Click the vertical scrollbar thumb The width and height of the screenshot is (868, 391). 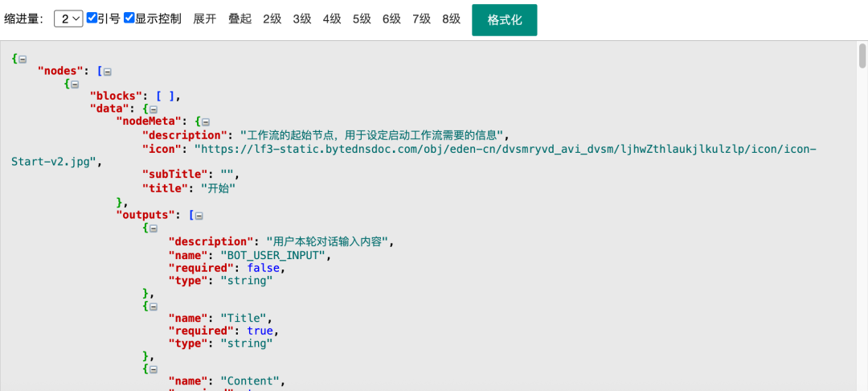(862, 56)
